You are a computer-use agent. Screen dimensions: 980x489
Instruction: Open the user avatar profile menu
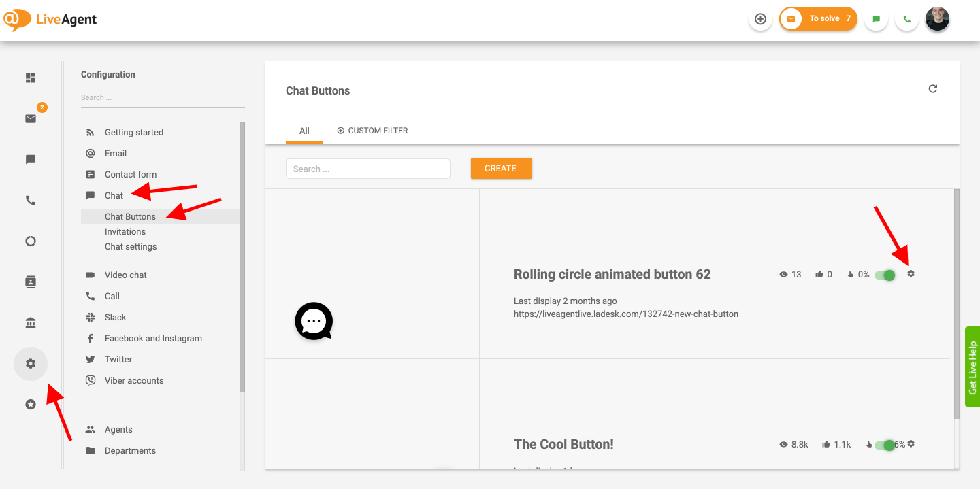[x=937, y=19]
